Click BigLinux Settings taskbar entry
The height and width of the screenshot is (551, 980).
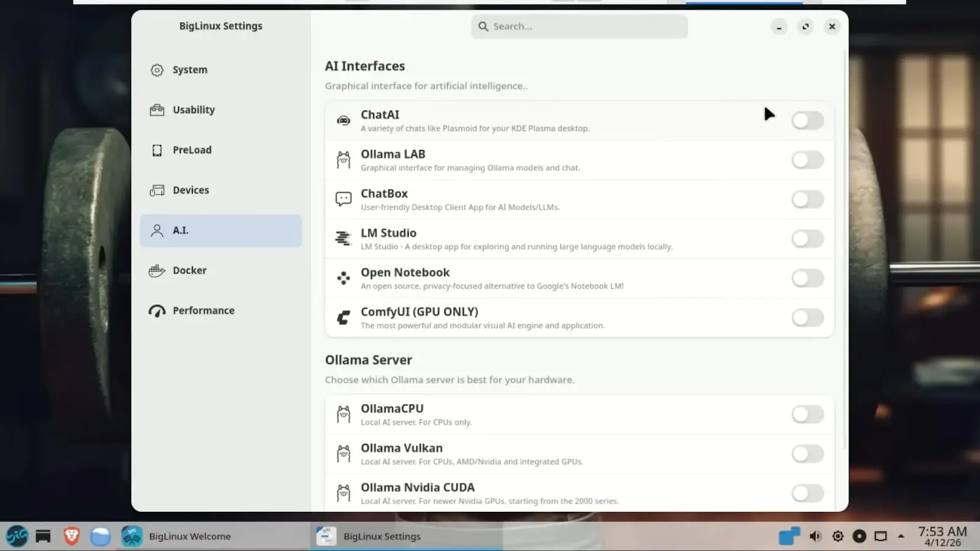click(x=406, y=537)
